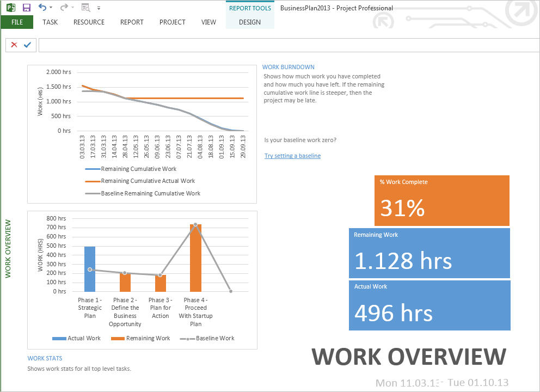Open the FILE tab
The image size is (540, 392).
(17, 22)
